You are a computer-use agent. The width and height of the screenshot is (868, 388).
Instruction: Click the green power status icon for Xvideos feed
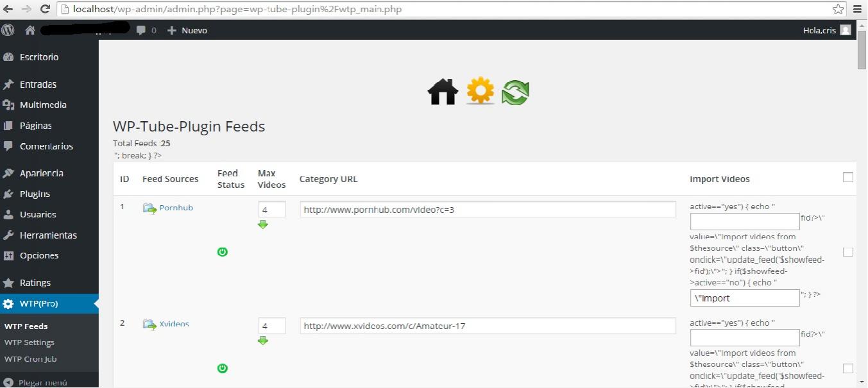pos(222,368)
